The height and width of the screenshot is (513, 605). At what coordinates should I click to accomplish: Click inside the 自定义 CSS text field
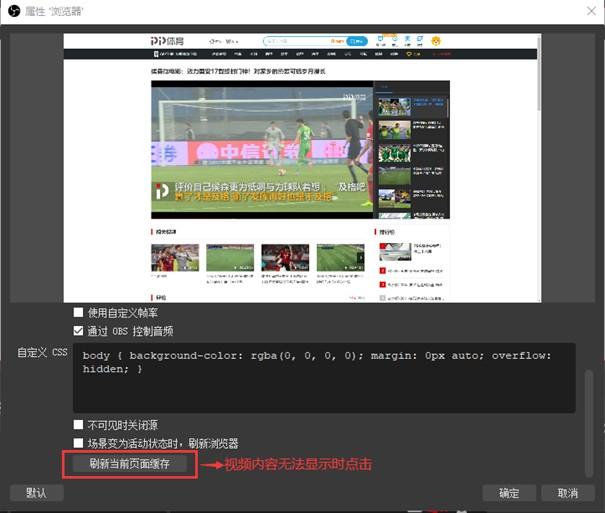pyautogui.click(x=324, y=378)
